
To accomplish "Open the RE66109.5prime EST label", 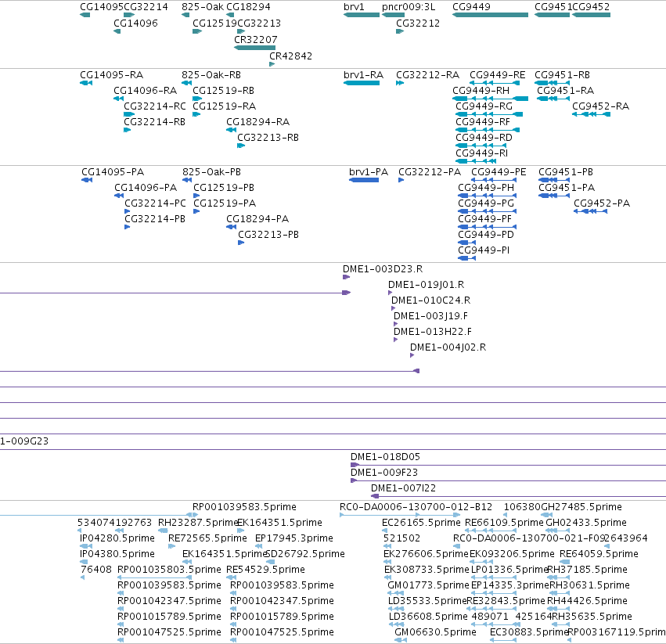I will click(x=504, y=523).
